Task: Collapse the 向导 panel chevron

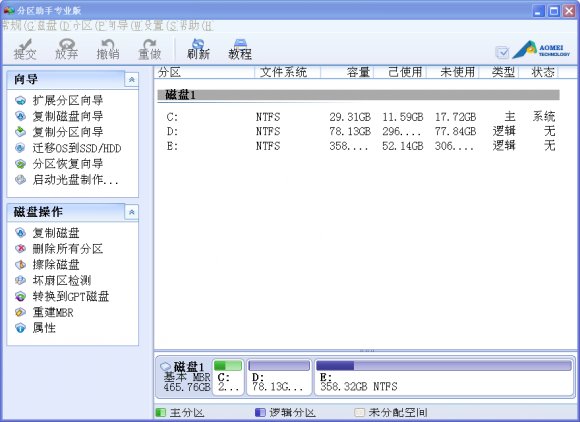Action: click(132, 80)
